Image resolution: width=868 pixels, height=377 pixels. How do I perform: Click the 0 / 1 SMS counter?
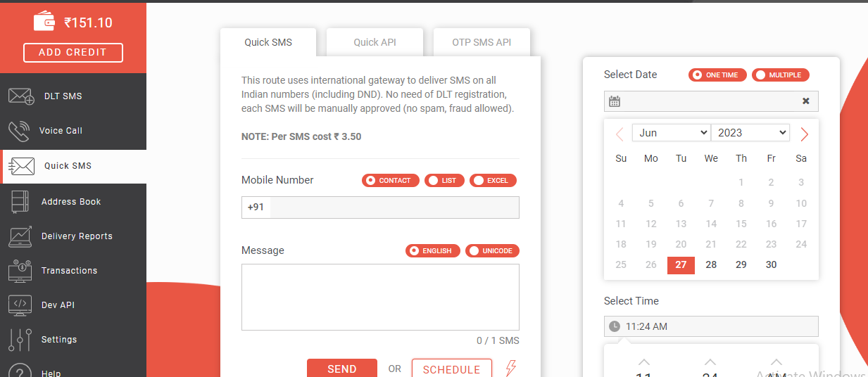pyautogui.click(x=498, y=340)
